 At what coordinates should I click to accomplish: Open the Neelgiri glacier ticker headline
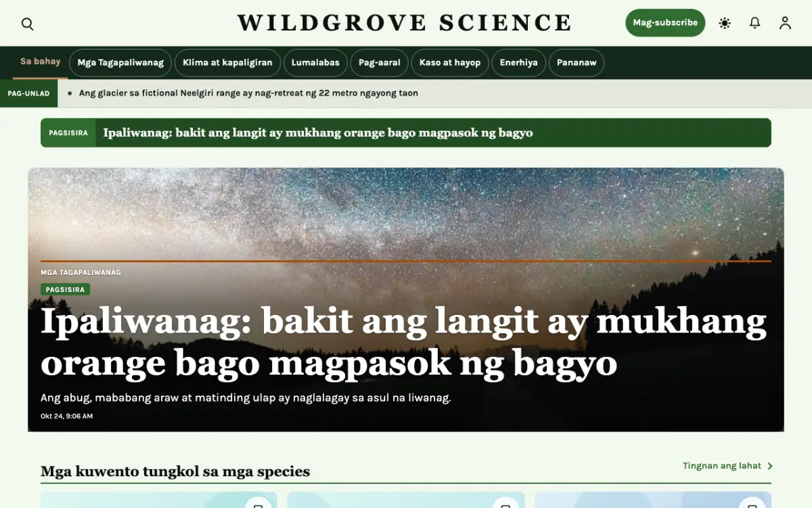pyautogui.click(x=248, y=93)
